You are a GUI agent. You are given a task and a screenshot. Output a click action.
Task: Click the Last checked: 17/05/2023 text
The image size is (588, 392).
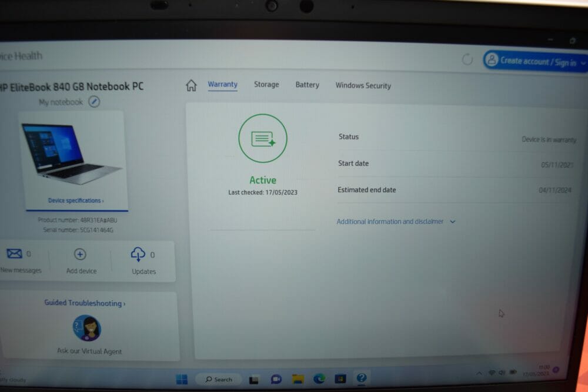click(x=263, y=192)
